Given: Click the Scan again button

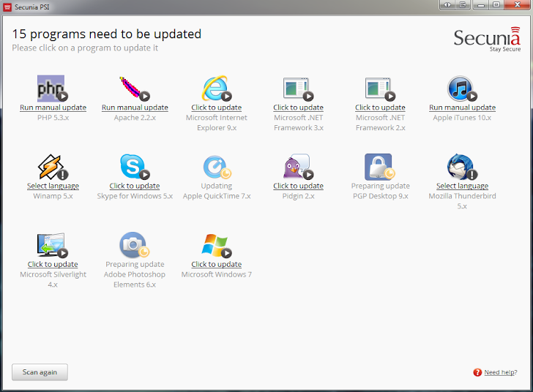Looking at the screenshot, I should coord(40,372).
